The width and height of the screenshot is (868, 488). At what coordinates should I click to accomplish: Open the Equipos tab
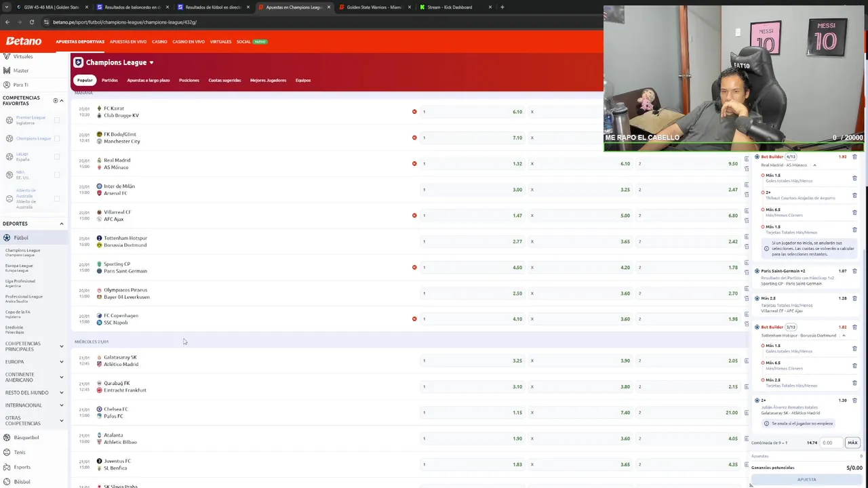303,80
